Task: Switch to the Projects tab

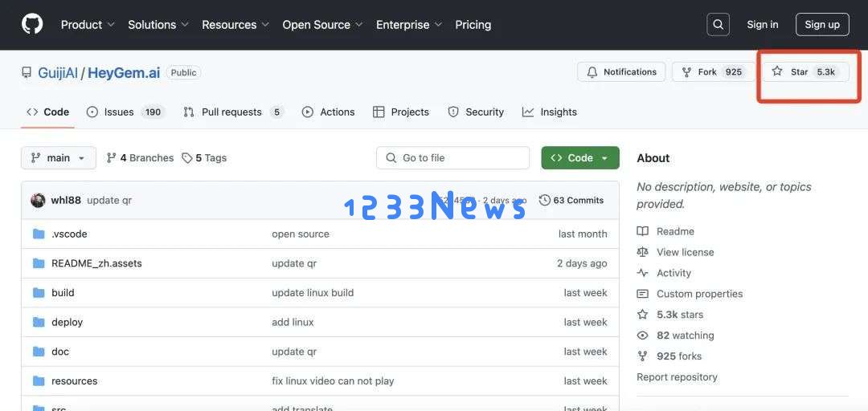Action: [x=401, y=112]
